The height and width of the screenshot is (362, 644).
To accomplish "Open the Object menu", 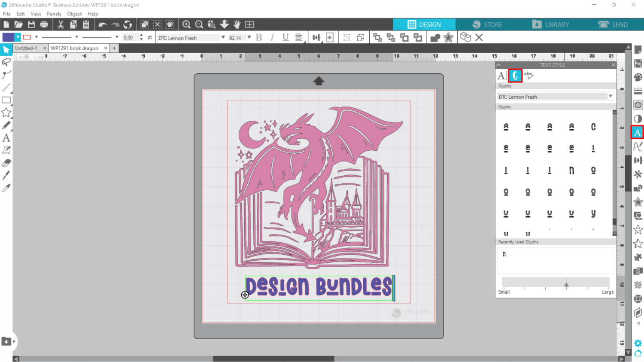I will (74, 14).
